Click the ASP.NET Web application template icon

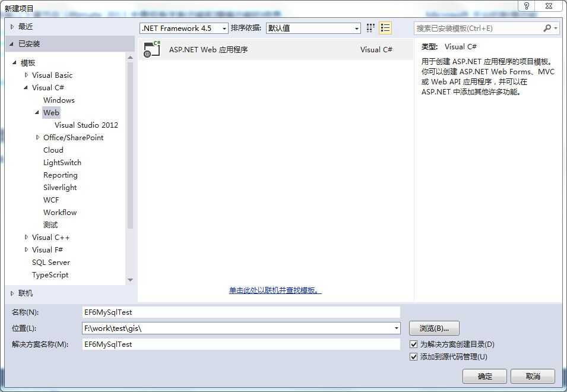point(152,49)
